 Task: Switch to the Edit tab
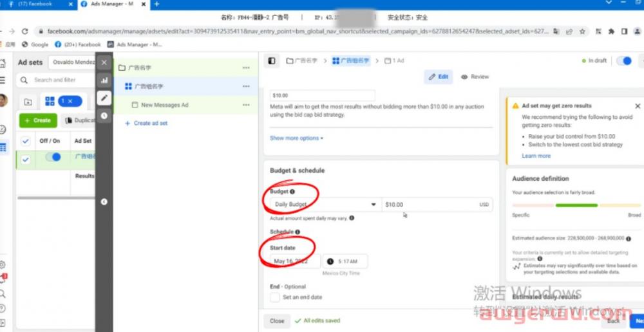(438, 77)
